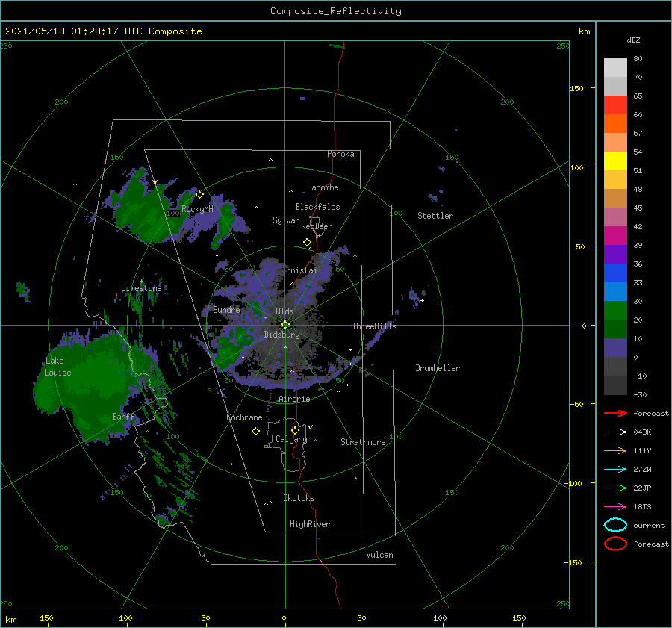Viewport: 672px width, 628px height.
Task: Select the magenta 42 dBZ swatch
Action: [x=615, y=235]
